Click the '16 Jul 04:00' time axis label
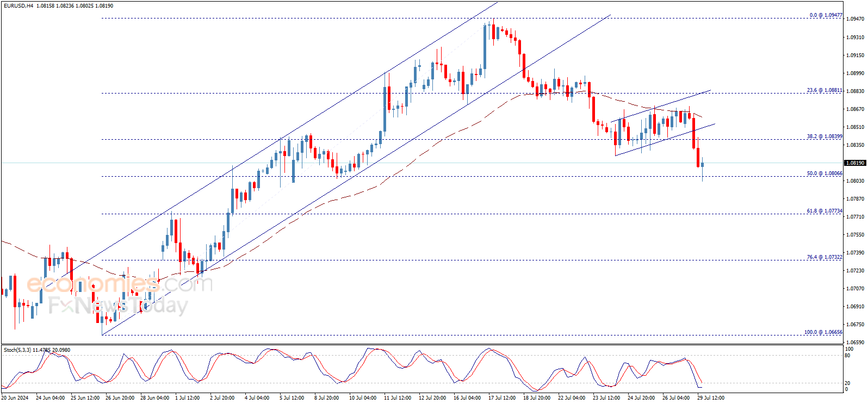The image size is (868, 404). tap(467, 398)
